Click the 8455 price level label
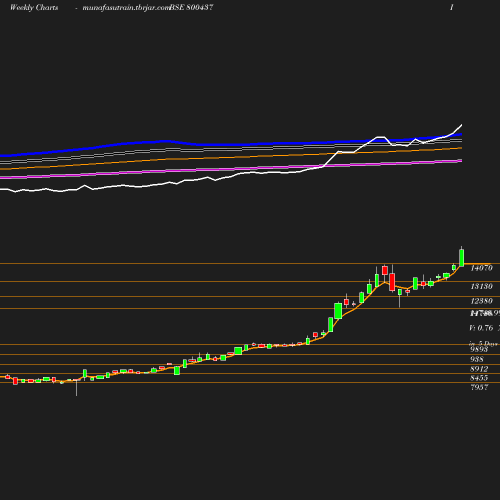The image size is (500, 500). pos(479,378)
